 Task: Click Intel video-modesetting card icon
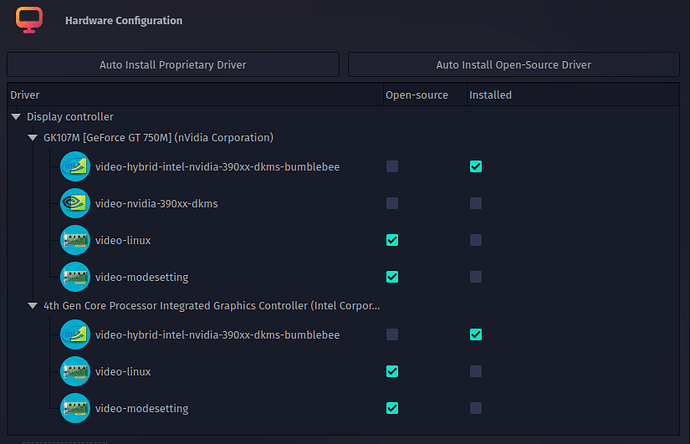point(75,408)
